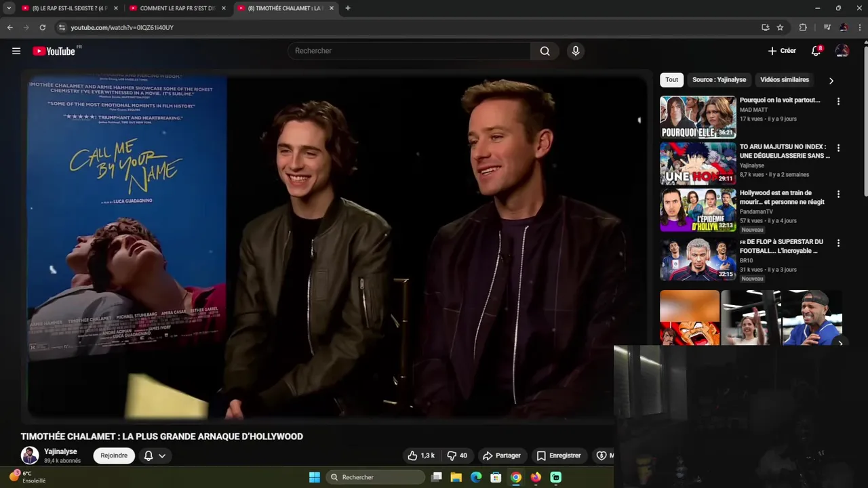Select the Tout filter chip
The height and width of the screenshot is (488, 868).
click(671, 80)
